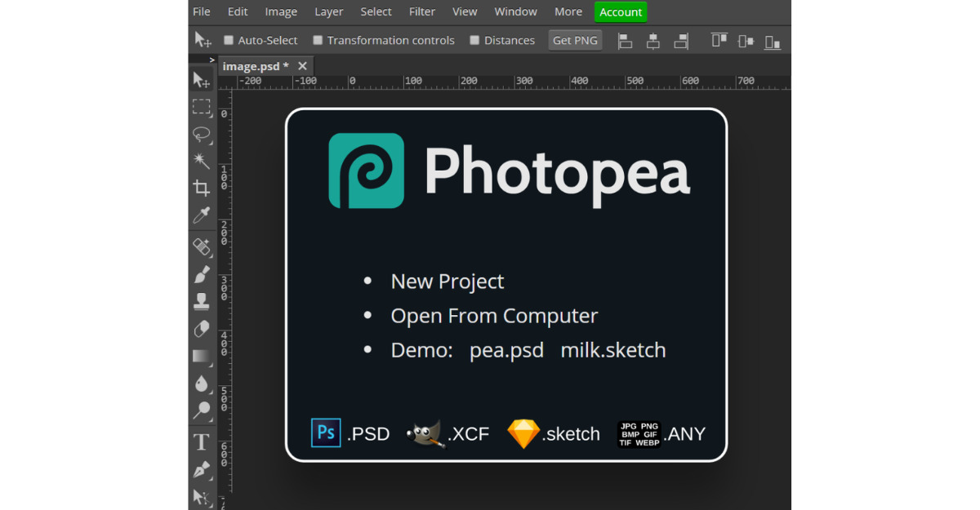The height and width of the screenshot is (510, 980).
Task: Click the Sketch diamond icon
Action: coord(523,433)
